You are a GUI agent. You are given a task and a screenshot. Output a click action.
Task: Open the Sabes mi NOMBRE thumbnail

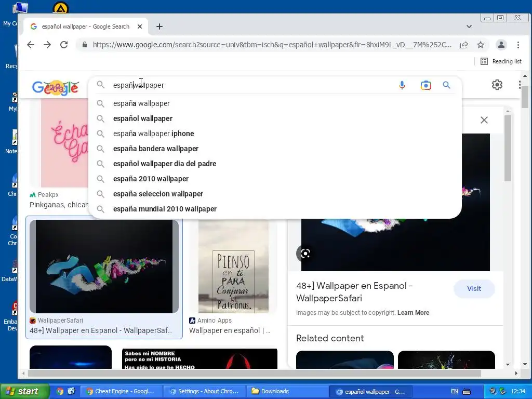[199, 359]
